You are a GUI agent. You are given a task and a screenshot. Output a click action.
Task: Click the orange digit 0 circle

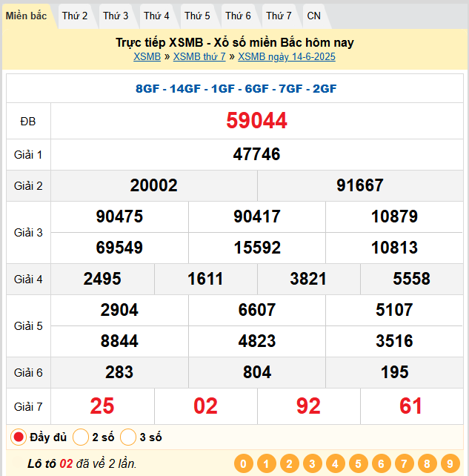pyautogui.click(x=243, y=464)
